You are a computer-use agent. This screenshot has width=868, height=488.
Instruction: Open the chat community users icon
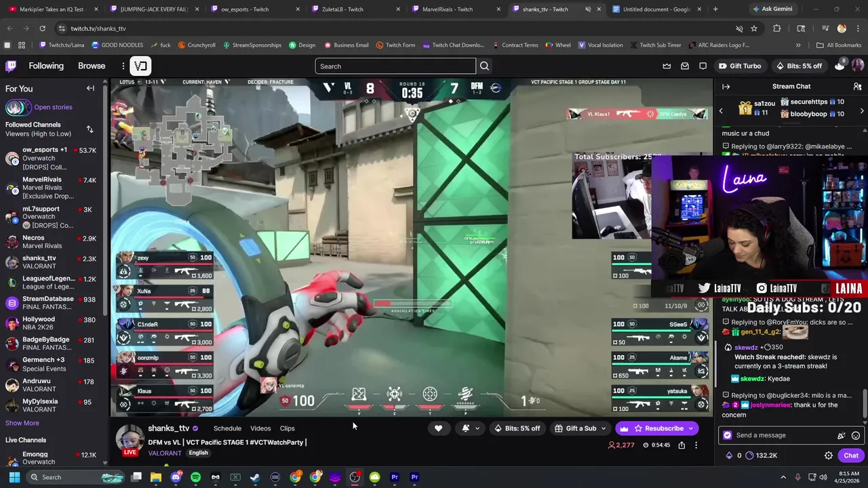857,86
